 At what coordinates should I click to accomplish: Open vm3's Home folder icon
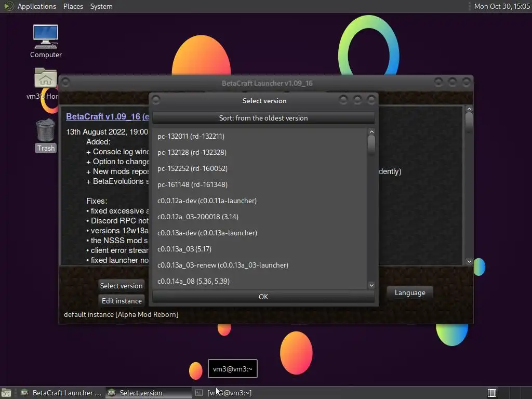[45, 84]
